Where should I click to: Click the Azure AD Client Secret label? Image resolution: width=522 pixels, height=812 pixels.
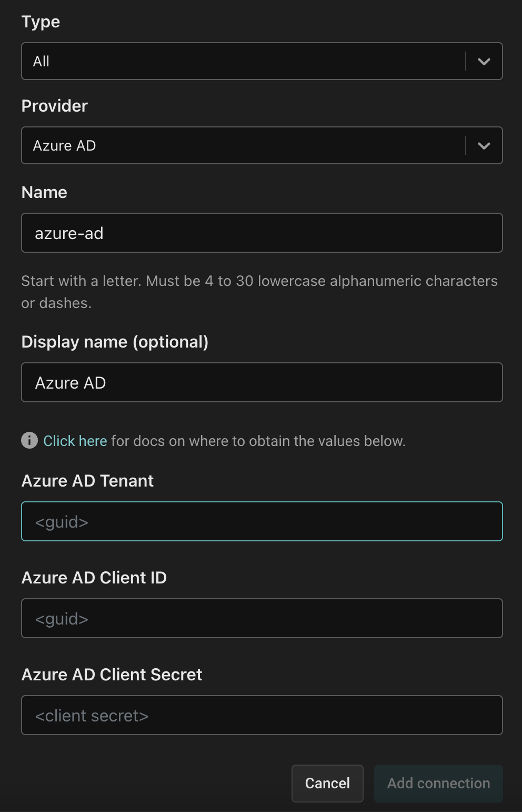(x=112, y=675)
